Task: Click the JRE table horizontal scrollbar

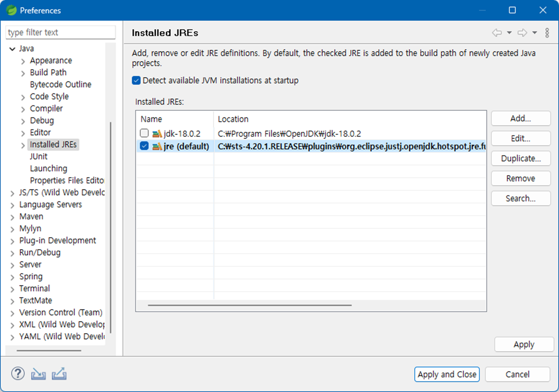Action: pyautogui.click(x=250, y=305)
